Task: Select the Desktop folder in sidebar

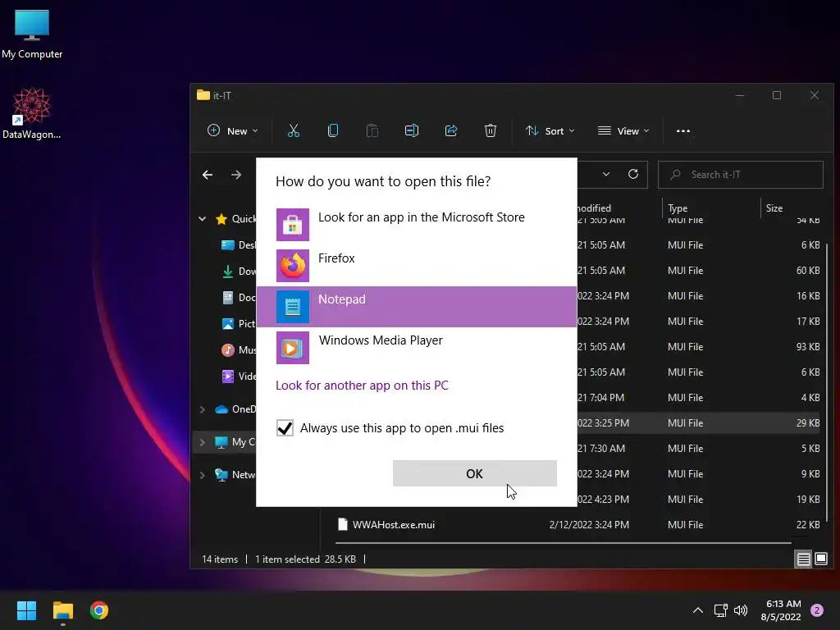Action: click(x=239, y=244)
